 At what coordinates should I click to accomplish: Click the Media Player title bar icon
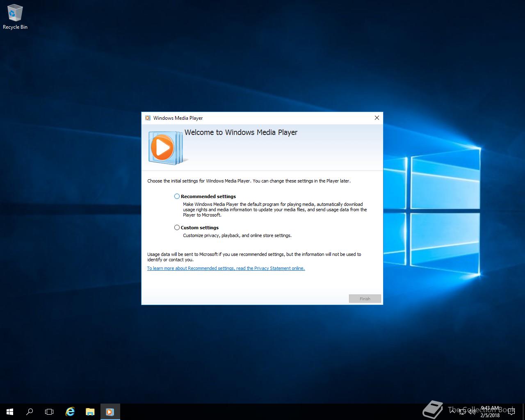[x=148, y=118]
